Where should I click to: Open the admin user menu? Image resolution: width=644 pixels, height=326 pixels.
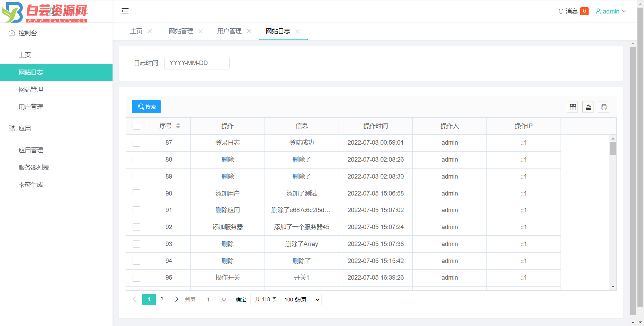[611, 11]
